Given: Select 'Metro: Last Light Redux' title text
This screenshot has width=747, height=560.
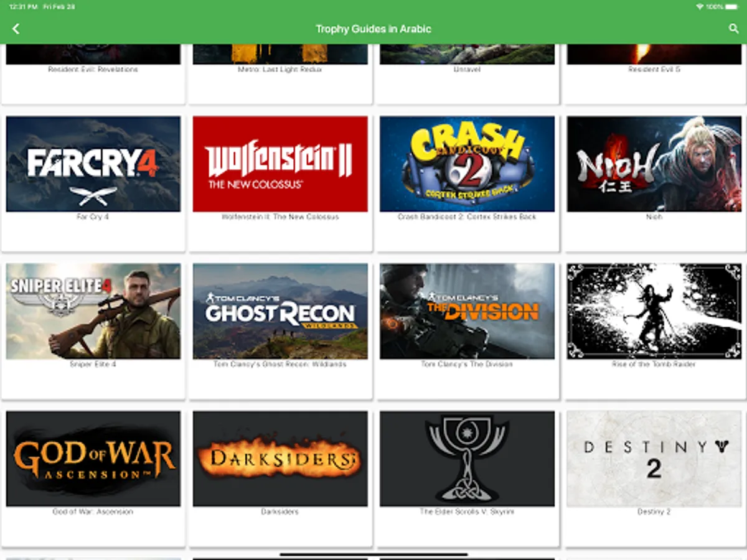Looking at the screenshot, I should click(280, 70).
